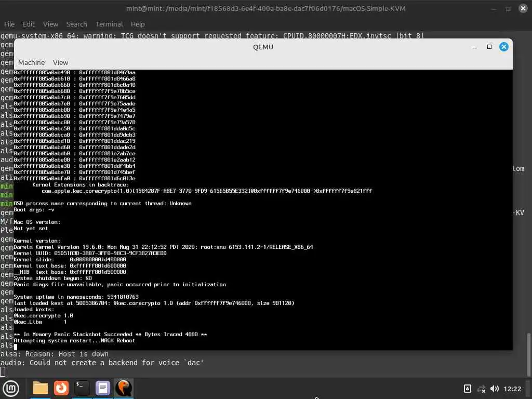Click the 'last loaded kext at' line
The image size is (532, 399).
click(x=154, y=303)
